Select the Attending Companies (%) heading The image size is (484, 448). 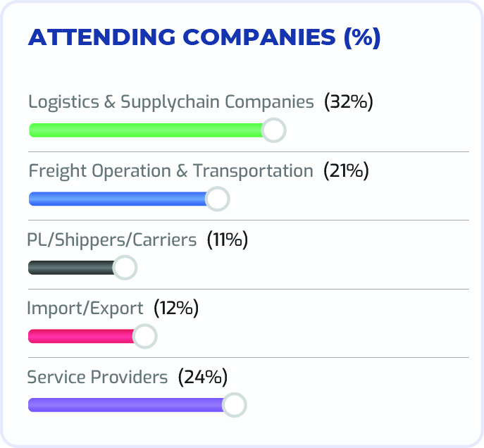tap(204, 37)
